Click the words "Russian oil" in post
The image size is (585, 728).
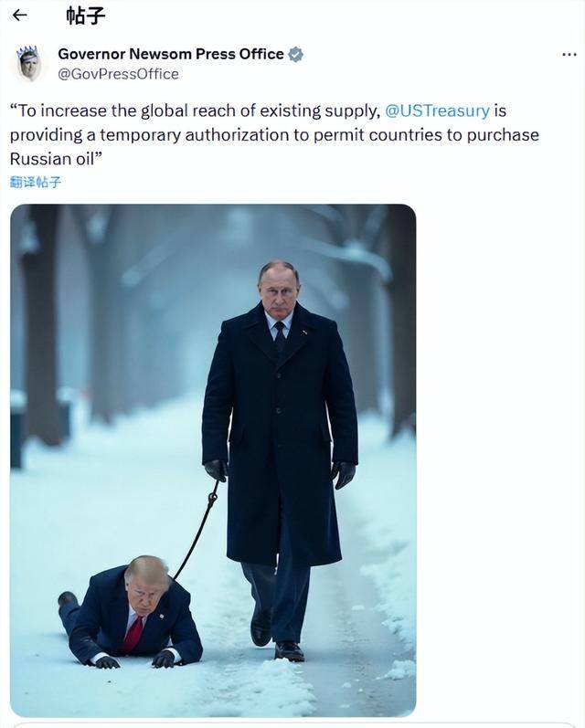[54, 158]
